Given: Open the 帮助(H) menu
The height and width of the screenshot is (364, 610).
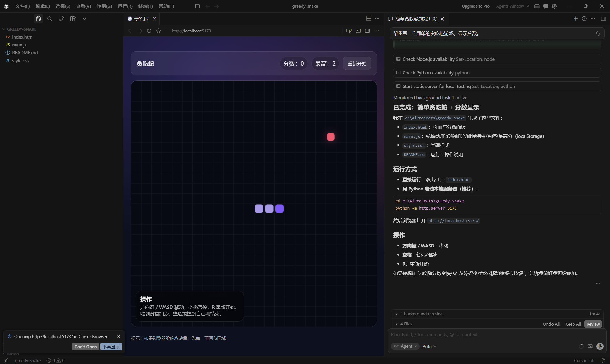Looking at the screenshot, I should [x=166, y=6].
